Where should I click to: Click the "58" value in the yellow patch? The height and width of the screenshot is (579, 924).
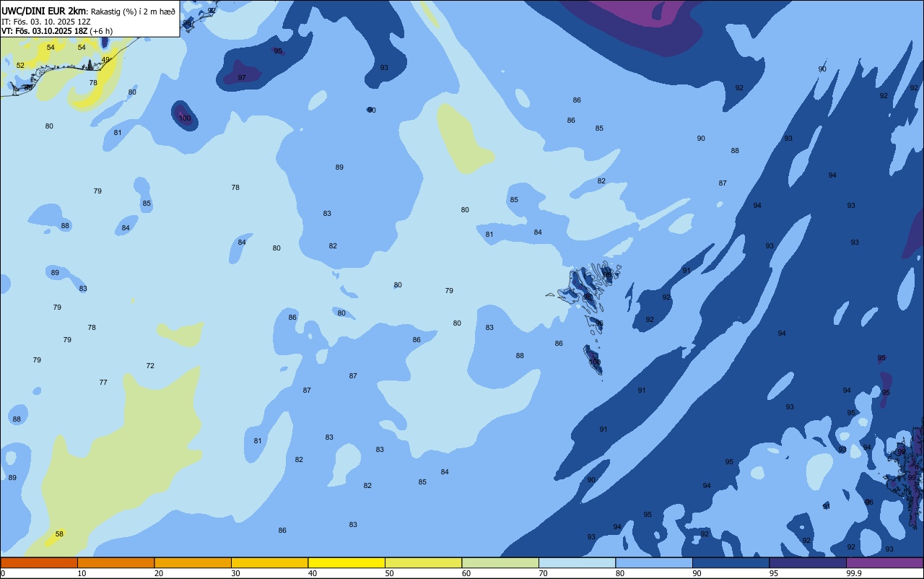point(59,534)
